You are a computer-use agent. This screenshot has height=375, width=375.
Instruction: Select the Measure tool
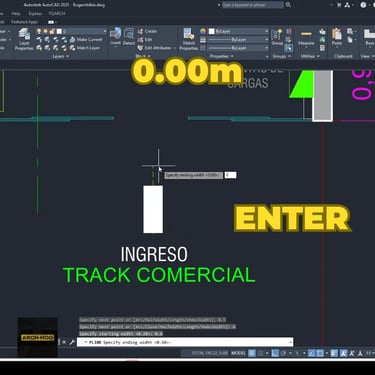coord(306,37)
